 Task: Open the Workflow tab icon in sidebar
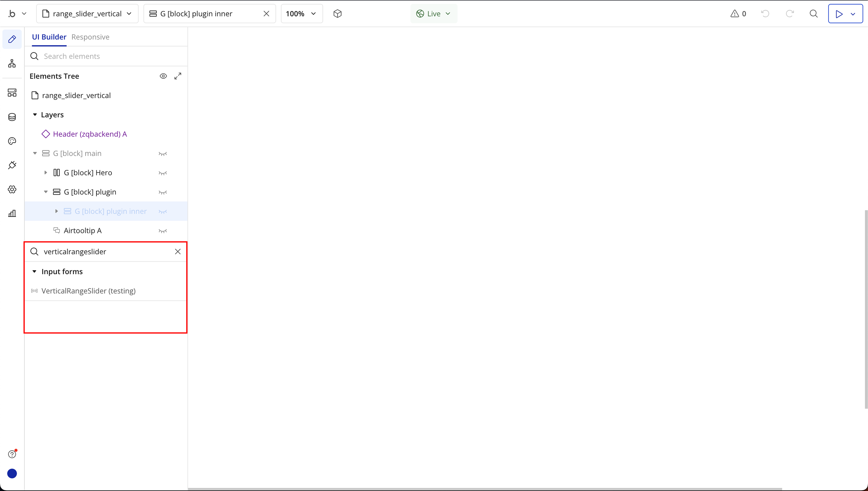[12, 63]
